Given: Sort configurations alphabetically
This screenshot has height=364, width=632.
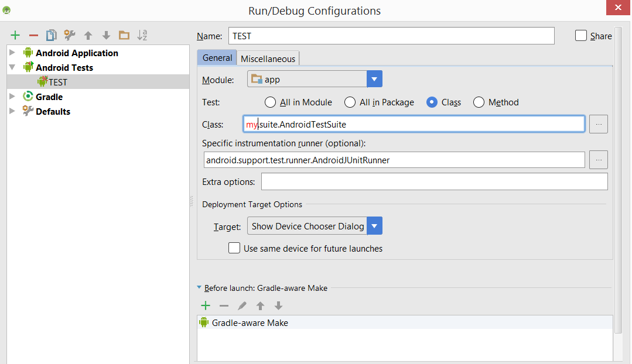Looking at the screenshot, I should coord(142,36).
